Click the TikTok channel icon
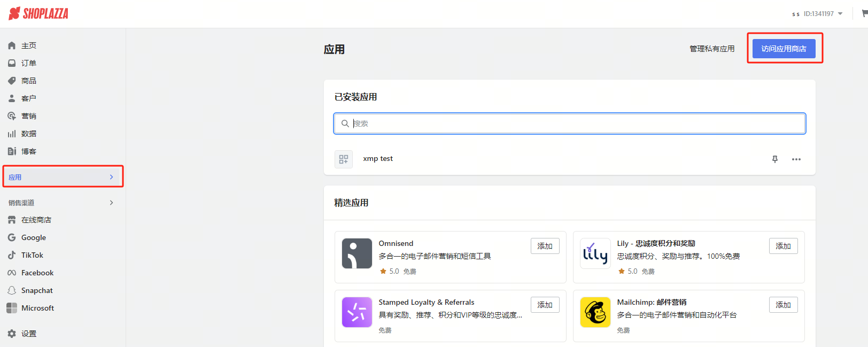 pyautogui.click(x=12, y=255)
